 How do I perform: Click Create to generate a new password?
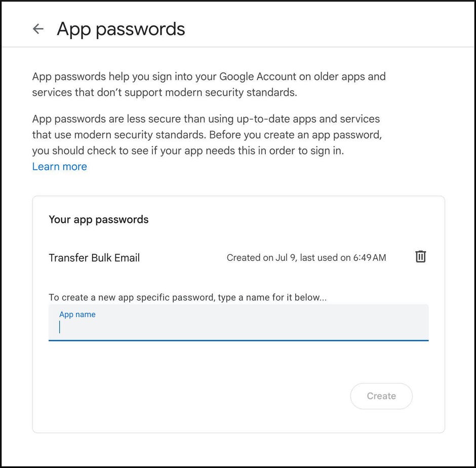(381, 396)
